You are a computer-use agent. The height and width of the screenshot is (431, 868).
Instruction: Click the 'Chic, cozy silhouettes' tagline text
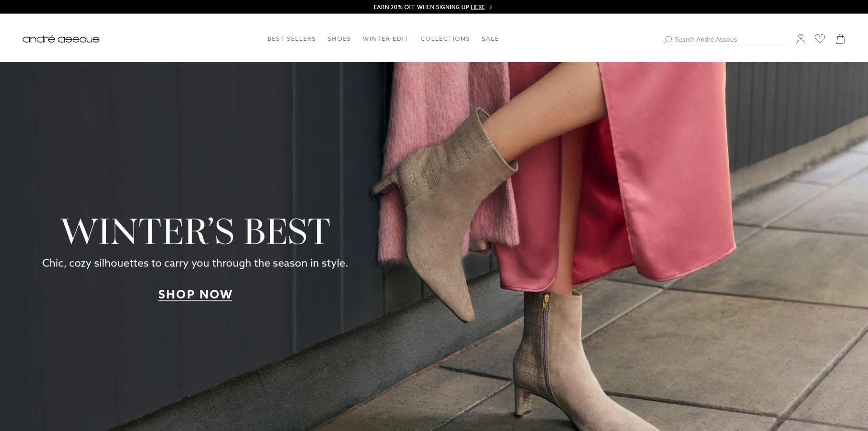tap(195, 263)
